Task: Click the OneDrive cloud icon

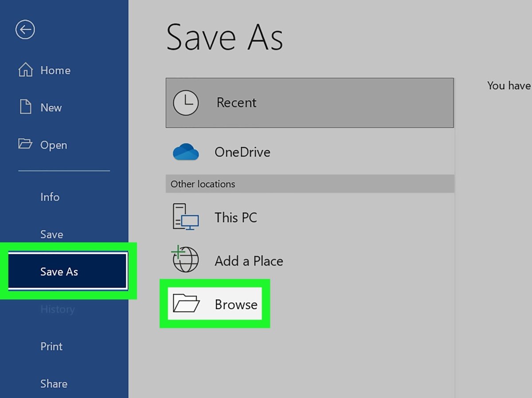Action: point(186,152)
